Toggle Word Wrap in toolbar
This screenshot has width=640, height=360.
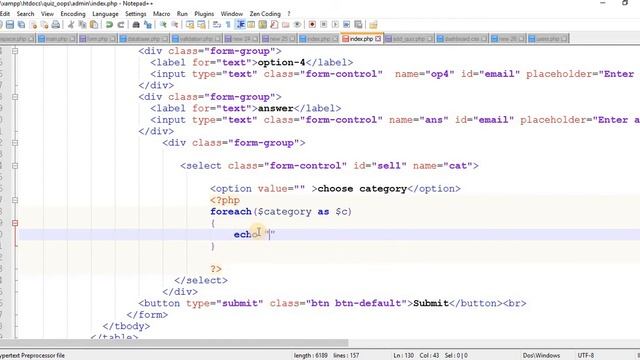click(217, 24)
